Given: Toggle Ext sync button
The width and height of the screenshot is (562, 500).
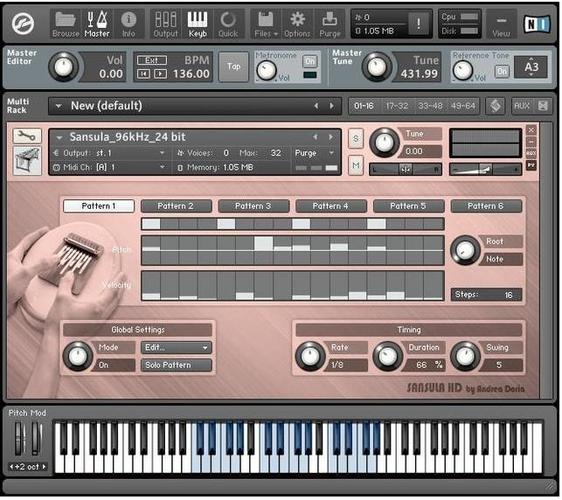Looking at the screenshot, I should coord(152,60).
